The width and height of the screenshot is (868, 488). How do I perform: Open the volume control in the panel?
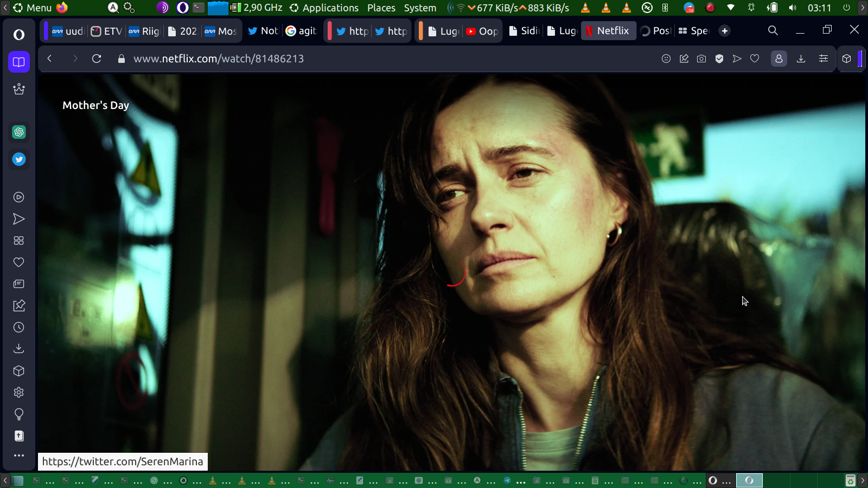[793, 8]
